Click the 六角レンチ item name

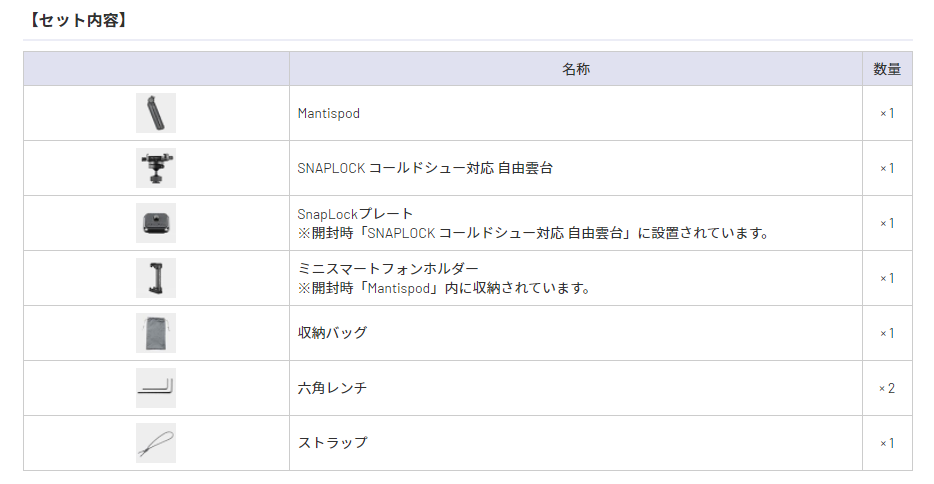(332, 388)
